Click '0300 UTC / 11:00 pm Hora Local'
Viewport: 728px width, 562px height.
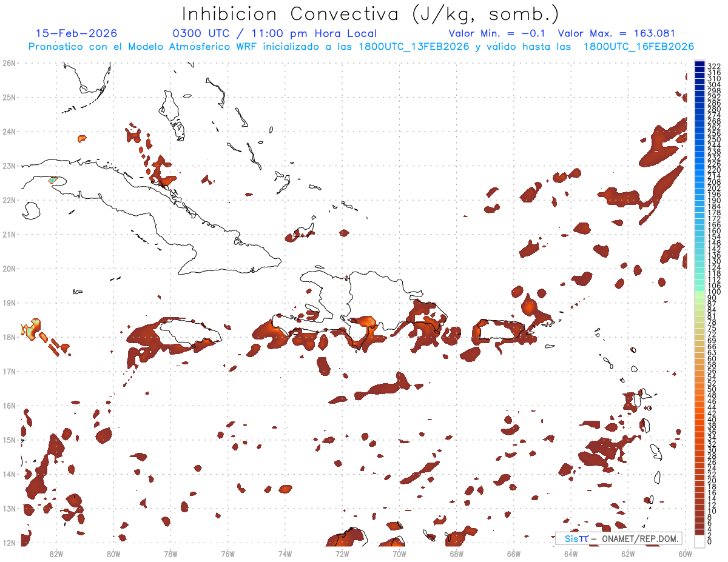[275, 33]
